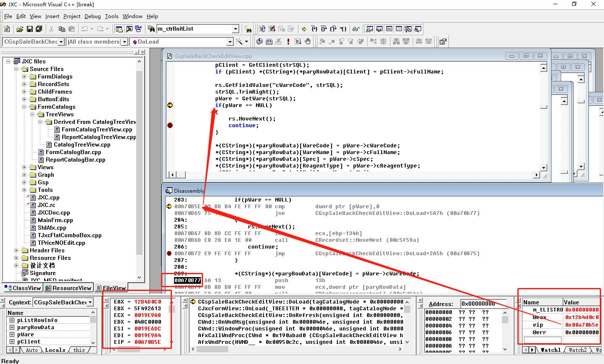Screen dimensions: 604x364
Task: Open the Debug menu
Action: point(92,16)
